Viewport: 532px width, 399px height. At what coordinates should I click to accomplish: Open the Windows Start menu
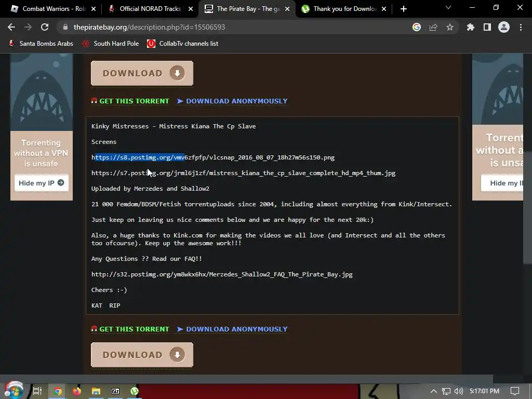click(x=14, y=391)
